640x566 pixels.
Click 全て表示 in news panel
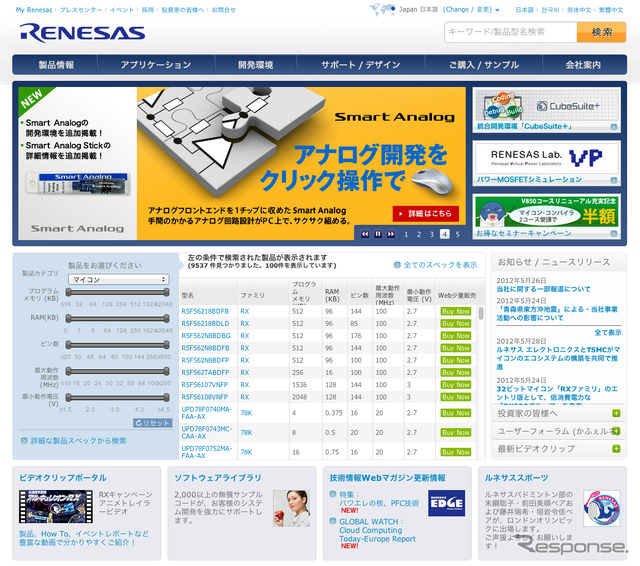point(608,333)
